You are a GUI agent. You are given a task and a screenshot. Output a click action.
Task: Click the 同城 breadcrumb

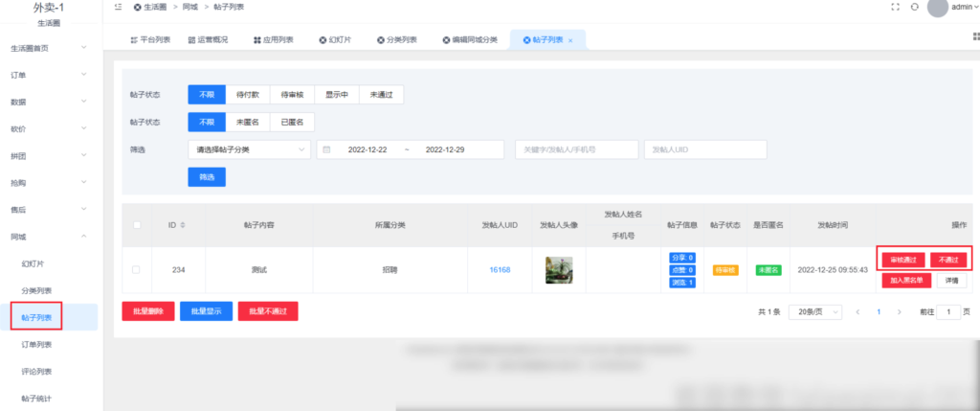click(x=190, y=7)
